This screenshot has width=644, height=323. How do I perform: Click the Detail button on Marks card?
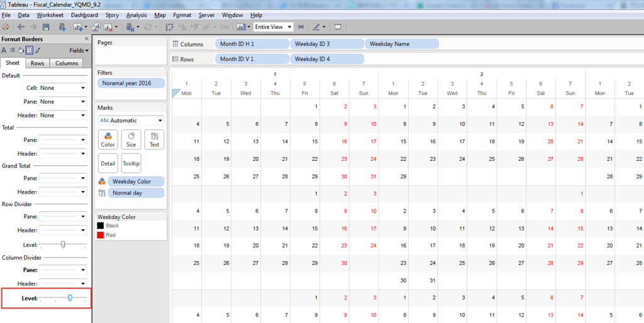pos(108,163)
